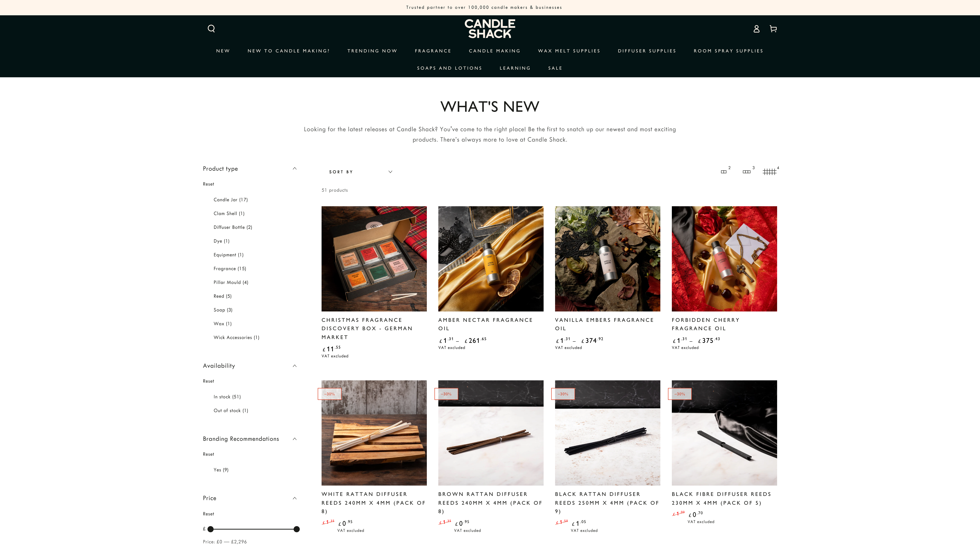This screenshot has height=551, width=980.
Task: Reset the Branding Recommendations filter
Action: pos(208,454)
